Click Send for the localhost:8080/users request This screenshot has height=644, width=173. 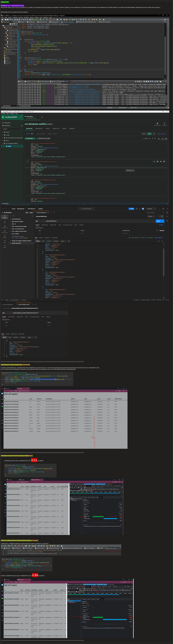[158, 221]
